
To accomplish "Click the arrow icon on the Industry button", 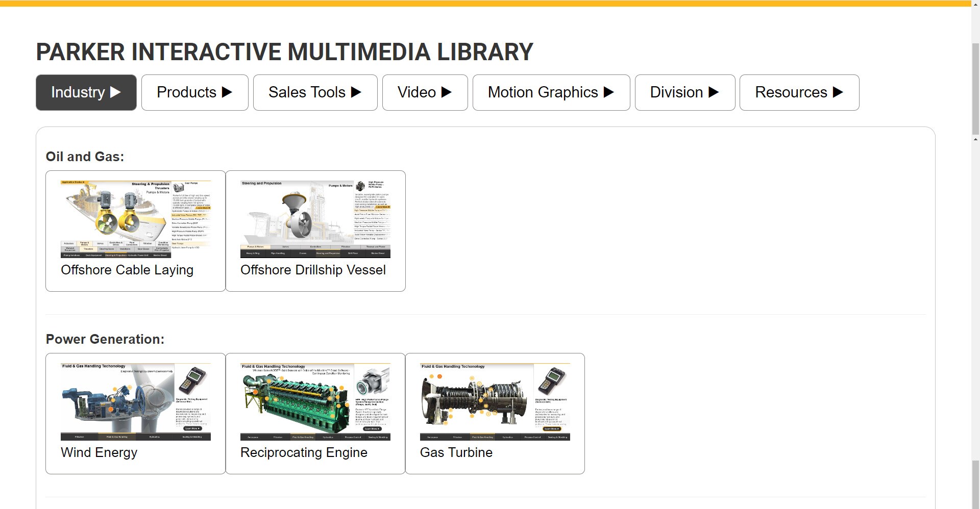I will pyautogui.click(x=115, y=92).
